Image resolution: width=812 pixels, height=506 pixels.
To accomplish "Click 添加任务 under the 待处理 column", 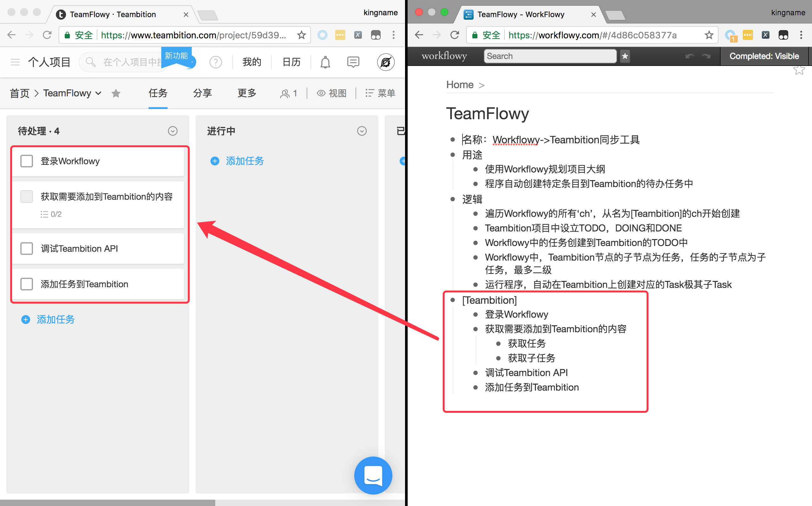I will (55, 319).
